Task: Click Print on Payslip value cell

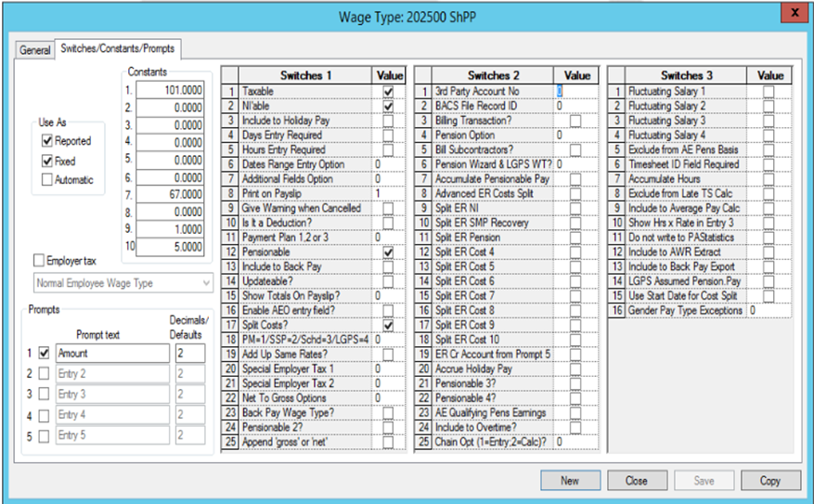Action: click(389, 194)
